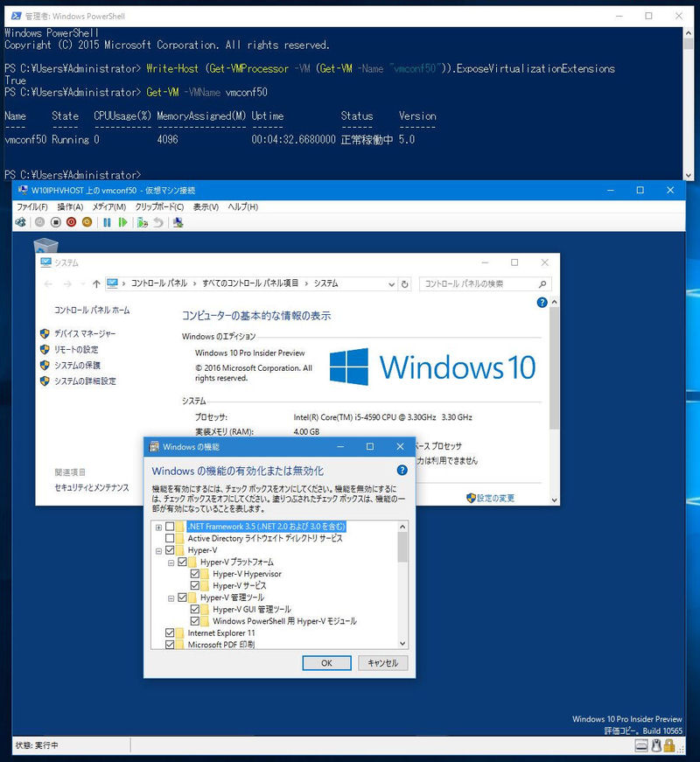Image resolution: width=700 pixels, height=762 pixels.
Task: Toggle the Hyper-V GUI 管理ツール checkbox
Action: click(x=195, y=609)
